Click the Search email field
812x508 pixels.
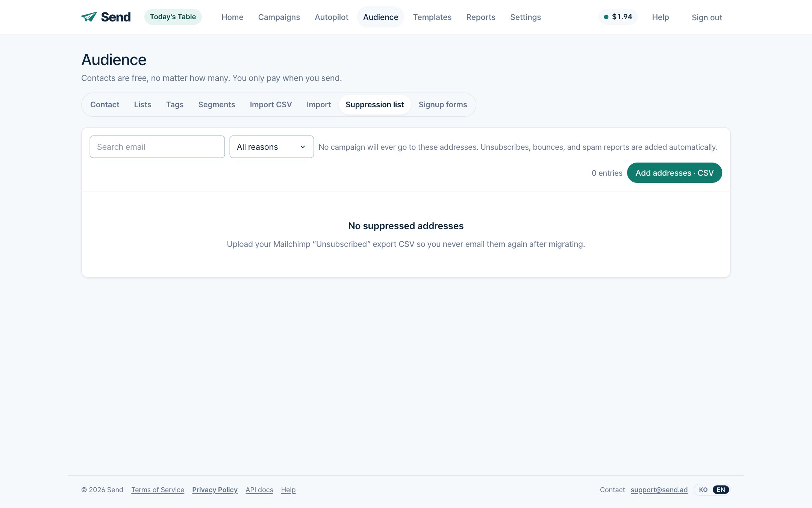coord(157,147)
